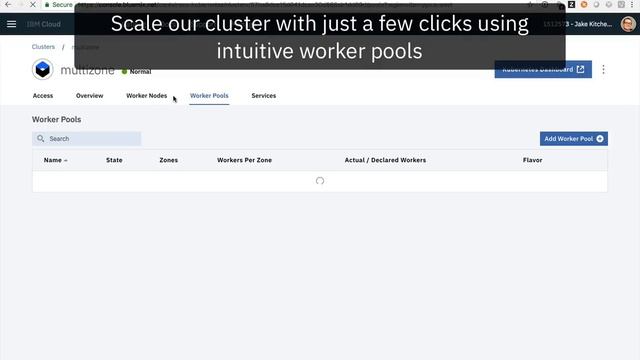Image resolution: width=640 pixels, height=360 pixels.
Task: Open the user avatar profile menu
Action: pos(628,24)
